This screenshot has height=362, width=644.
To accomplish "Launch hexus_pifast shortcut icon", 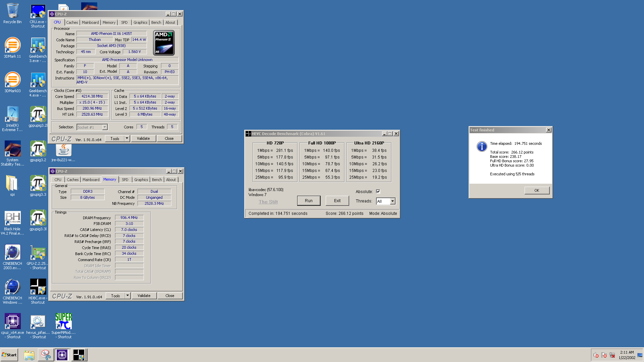I will click(x=38, y=326).
